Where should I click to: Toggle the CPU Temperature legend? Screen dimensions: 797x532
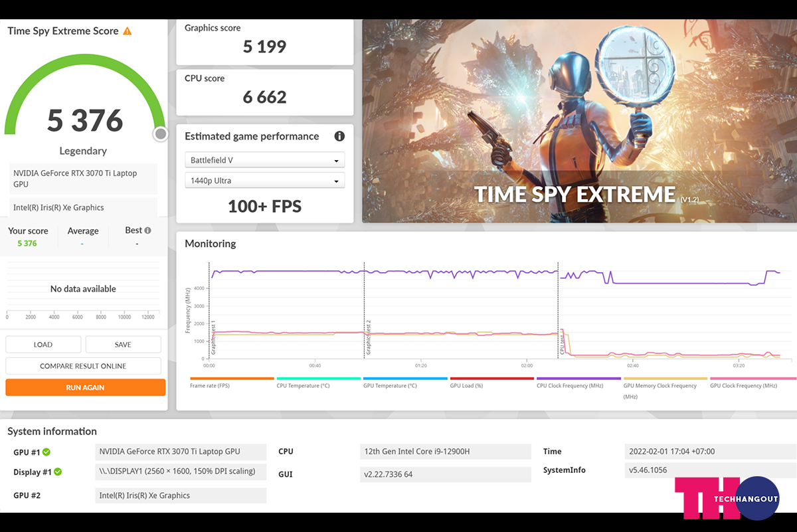tap(317, 383)
